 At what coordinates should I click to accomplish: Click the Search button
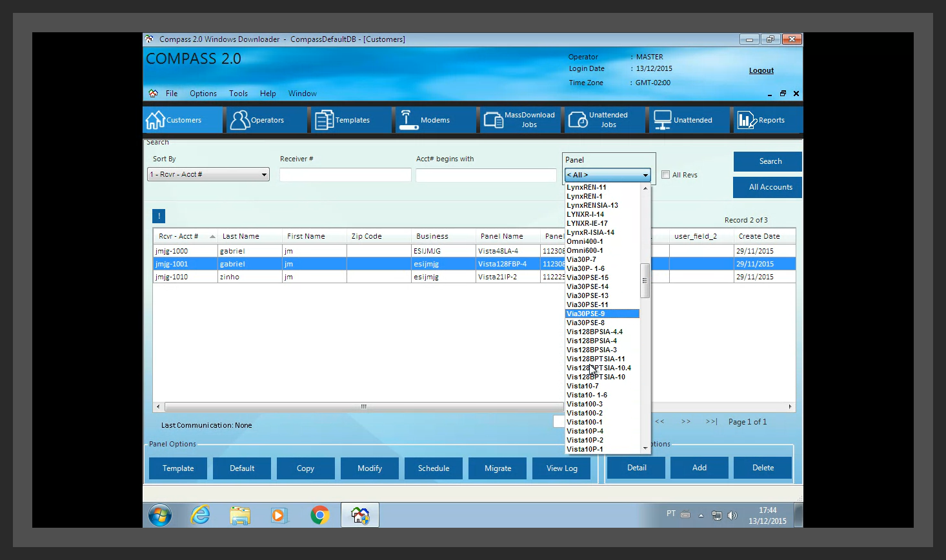click(x=767, y=161)
